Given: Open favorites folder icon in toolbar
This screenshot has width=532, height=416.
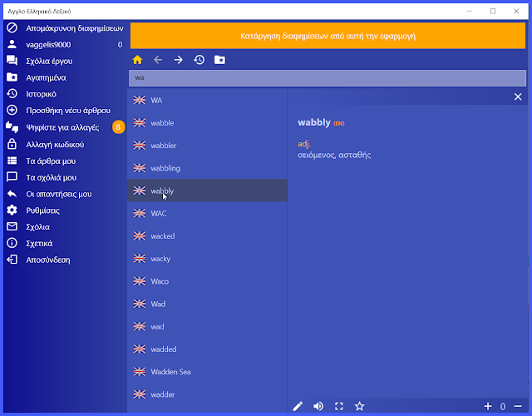Looking at the screenshot, I should pyautogui.click(x=219, y=60).
